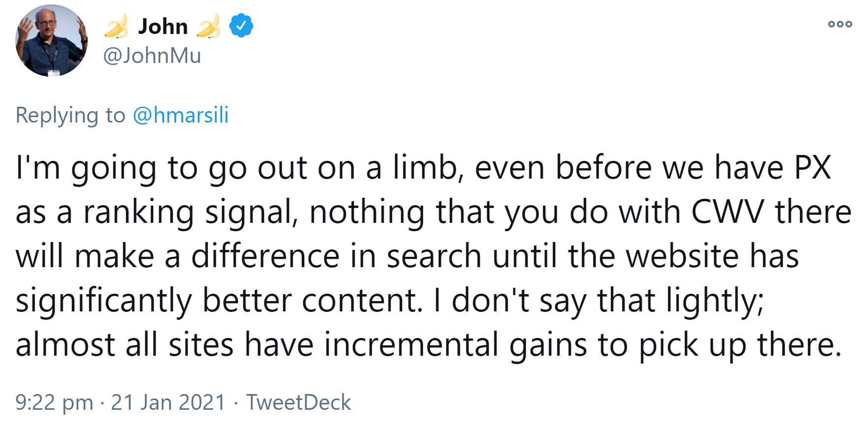Screen dimensions: 868x428
Task: Click the banana emoji before John
Action: [117, 26]
